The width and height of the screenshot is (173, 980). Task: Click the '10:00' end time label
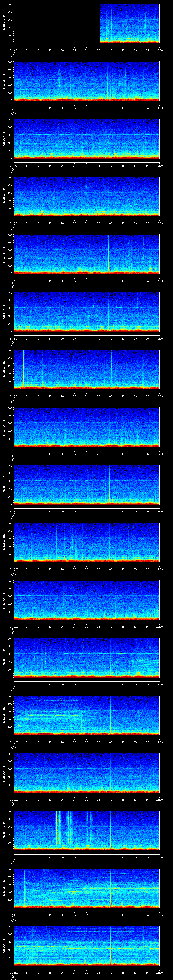(160, 50)
